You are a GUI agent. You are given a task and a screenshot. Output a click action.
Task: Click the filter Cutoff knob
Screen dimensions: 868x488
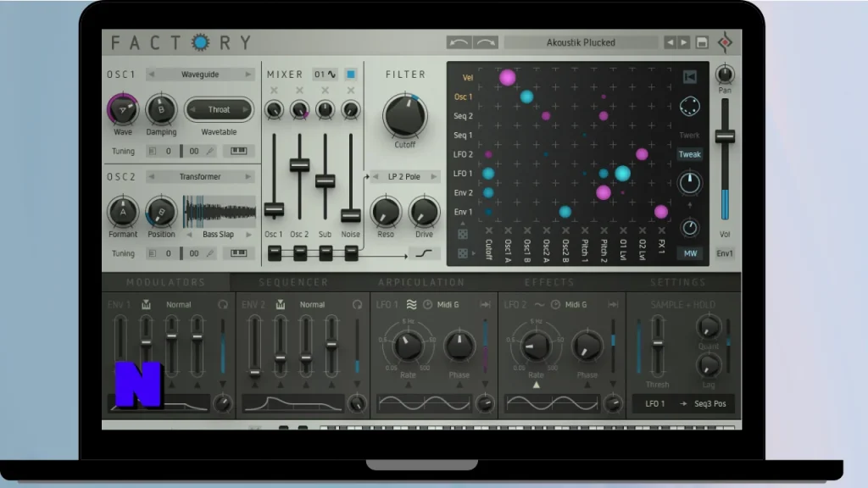pos(404,115)
